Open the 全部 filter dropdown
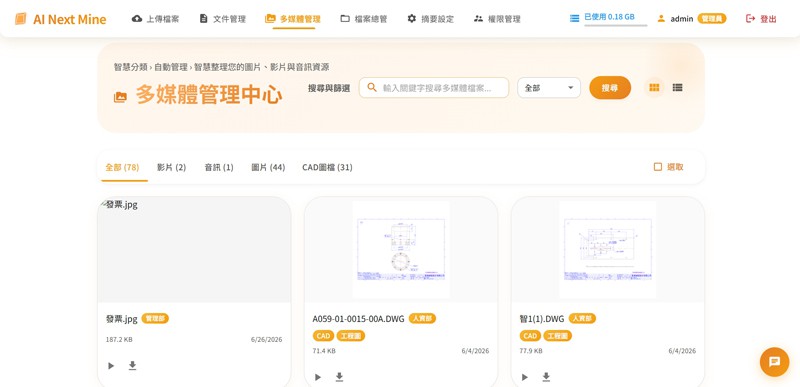The width and height of the screenshot is (800, 387). point(549,88)
